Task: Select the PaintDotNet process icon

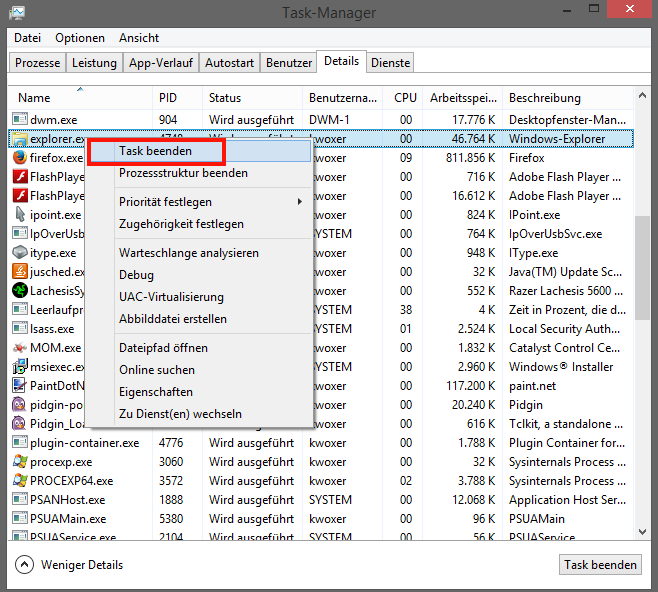Action: click(19, 386)
